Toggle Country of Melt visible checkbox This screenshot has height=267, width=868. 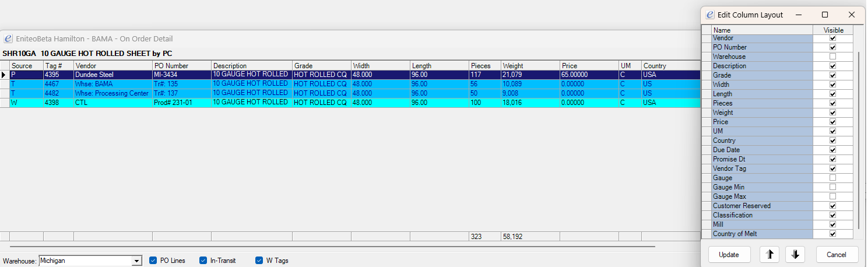pyautogui.click(x=832, y=234)
